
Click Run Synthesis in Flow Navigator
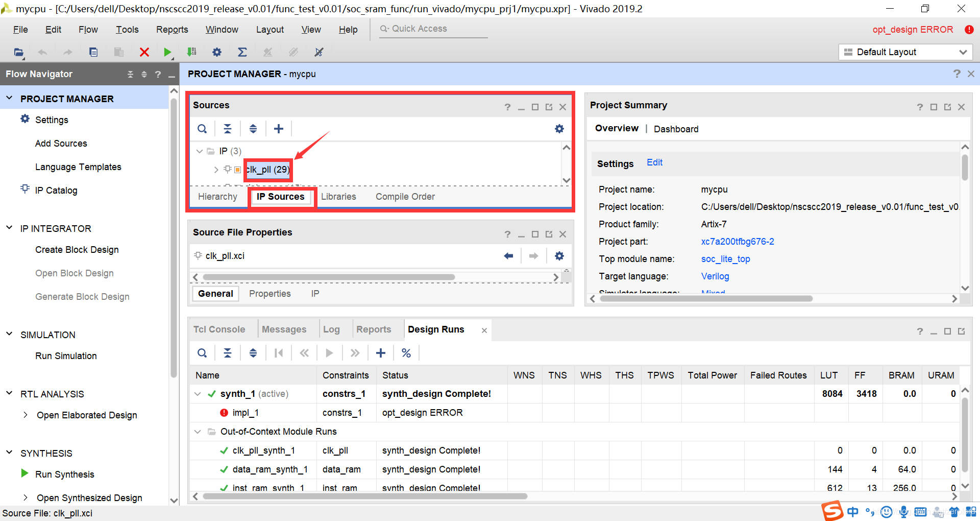pos(65,475)
